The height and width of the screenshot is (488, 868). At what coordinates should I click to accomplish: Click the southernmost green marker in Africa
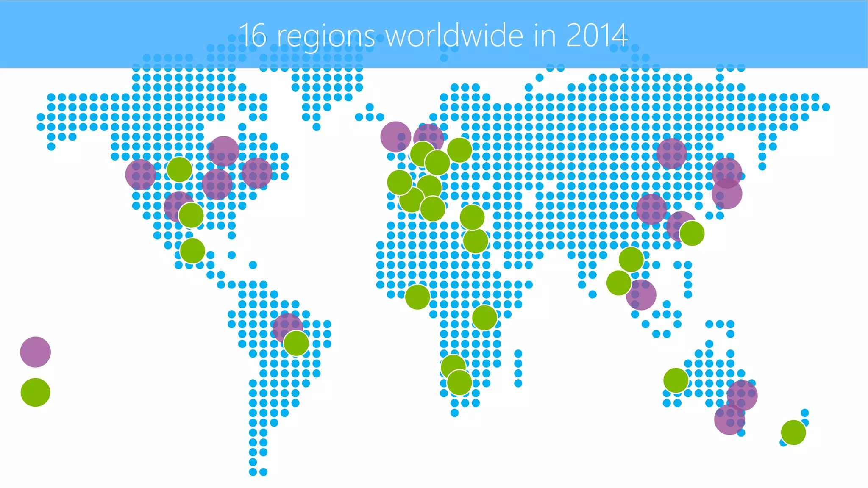click(x=459, y=383)
